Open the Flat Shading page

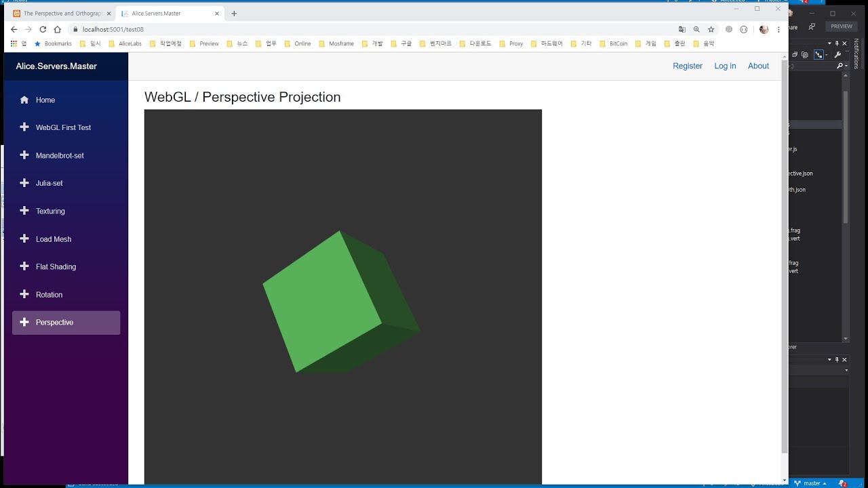(x=66, y=266)
